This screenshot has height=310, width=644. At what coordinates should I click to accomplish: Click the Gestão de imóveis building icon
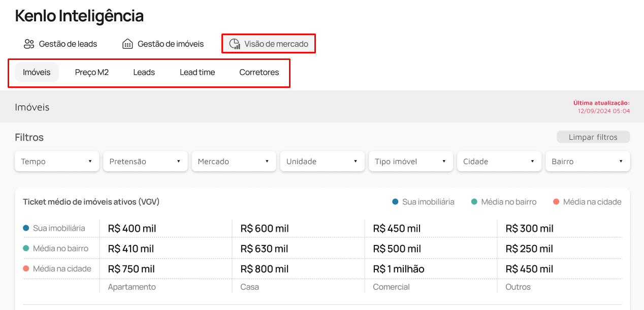click(x=127, y=44)
